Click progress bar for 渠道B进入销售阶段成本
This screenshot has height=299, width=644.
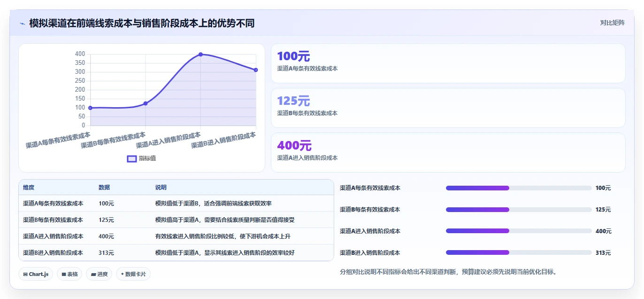point(519,253)
